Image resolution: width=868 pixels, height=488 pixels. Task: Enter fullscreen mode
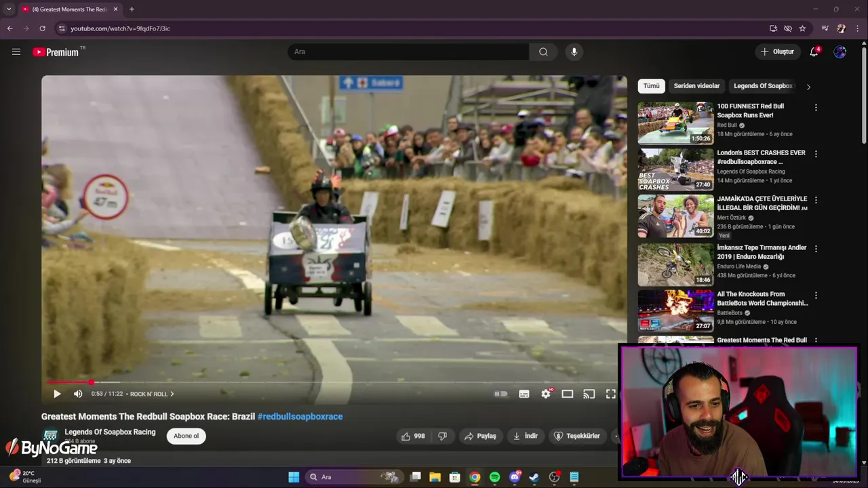tap(611, 394)
